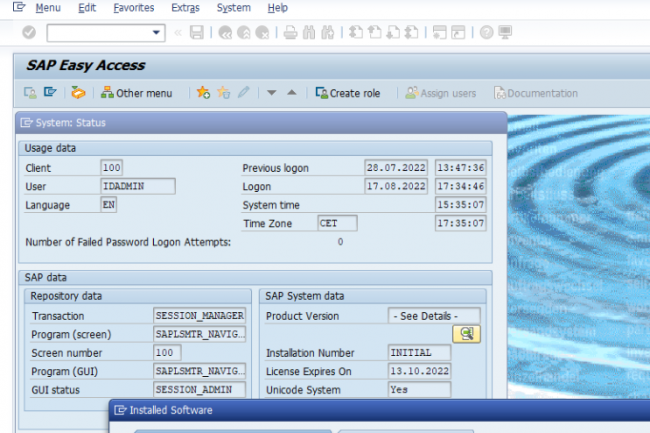Click the Time Zone field showing CET
The height and width of the screenshot is (433, 650).
[337, 223]
